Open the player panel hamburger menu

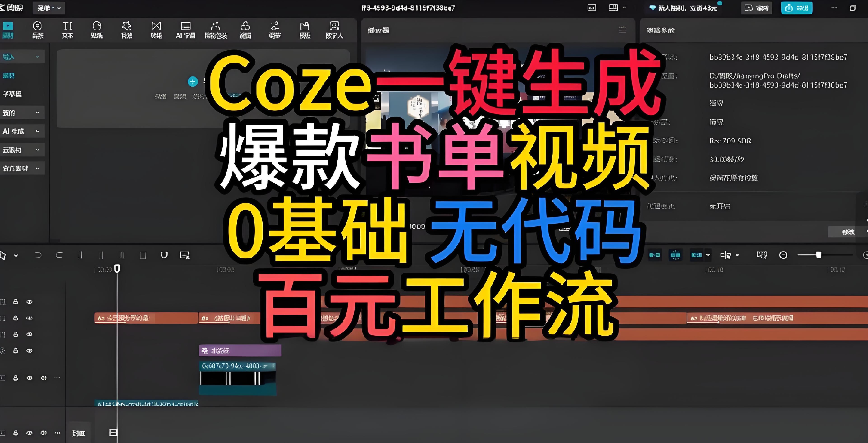[622, 30]
